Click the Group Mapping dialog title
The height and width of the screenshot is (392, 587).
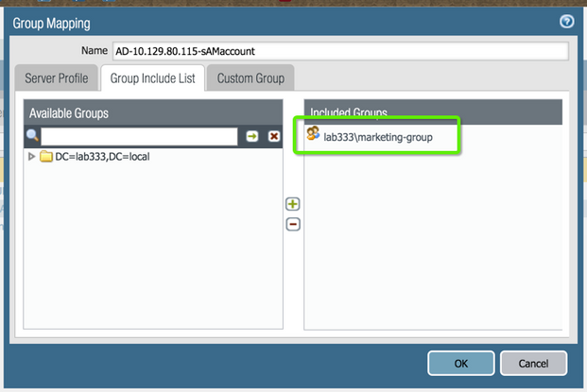[x=51, y=24]
